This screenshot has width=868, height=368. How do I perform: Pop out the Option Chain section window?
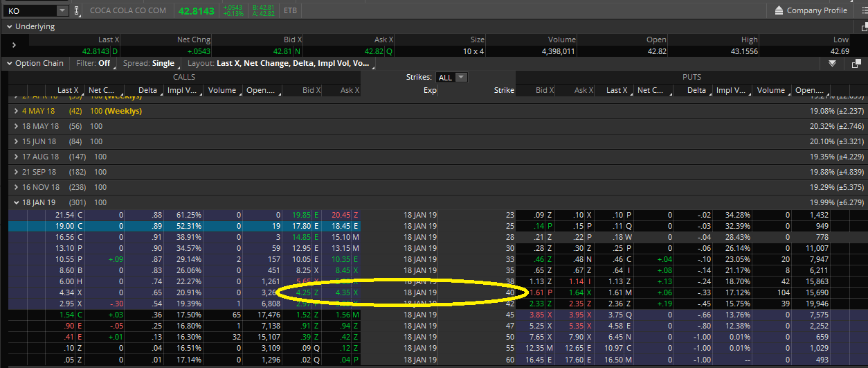click(x=856, y=63)
